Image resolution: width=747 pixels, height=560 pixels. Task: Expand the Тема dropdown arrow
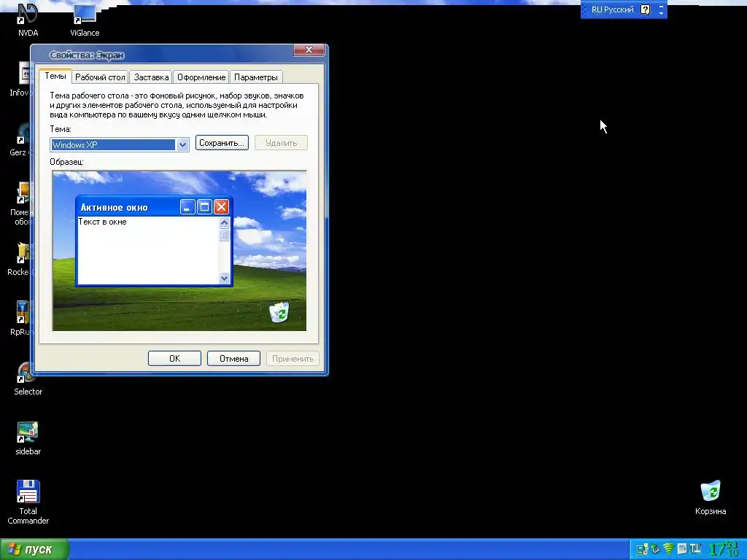(x=182, y=145)
